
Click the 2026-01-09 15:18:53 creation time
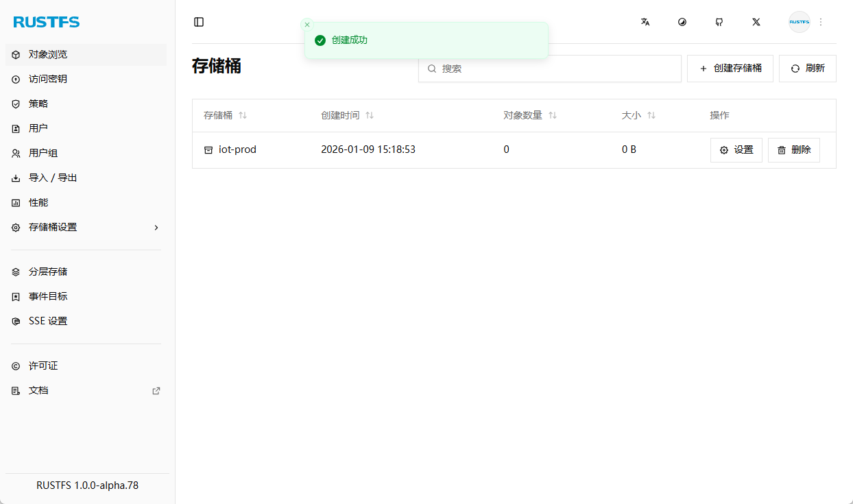pos(368,149)
